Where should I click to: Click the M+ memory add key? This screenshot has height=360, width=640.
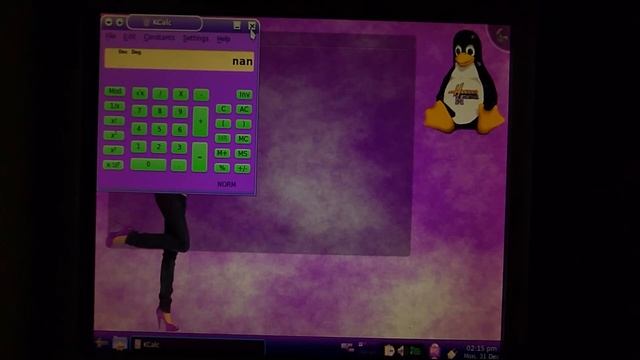222,153
